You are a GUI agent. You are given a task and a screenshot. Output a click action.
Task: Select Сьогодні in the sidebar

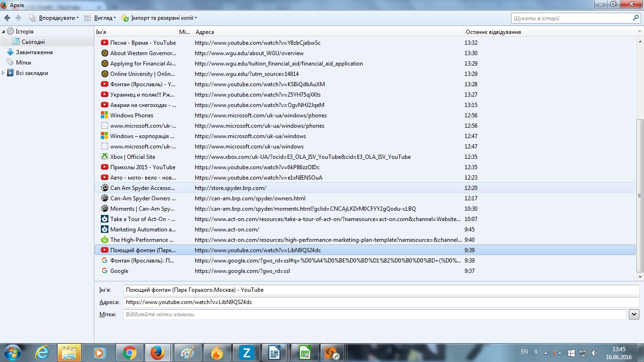pyautogui.click(x=33, y=42)
